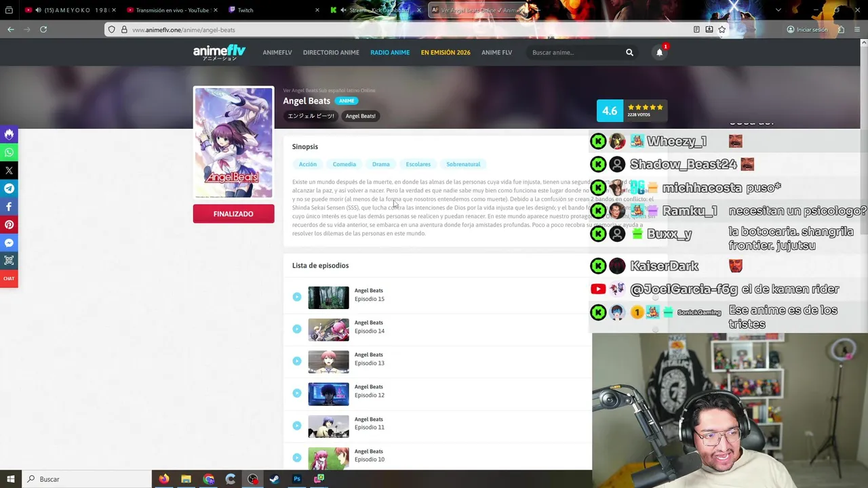The height and width of the screenshot is (488, 868).
Task: Close the Twitch tab
Action: click(317, 10)
